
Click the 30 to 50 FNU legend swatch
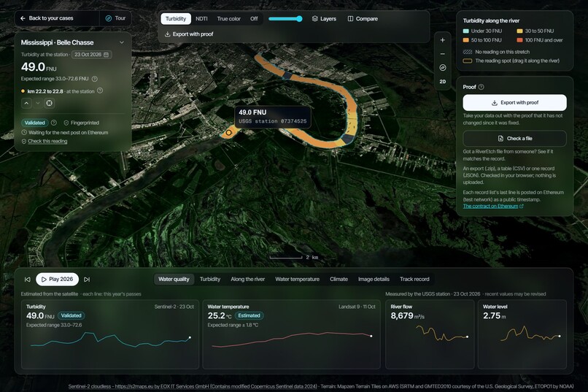click(519, 31)
